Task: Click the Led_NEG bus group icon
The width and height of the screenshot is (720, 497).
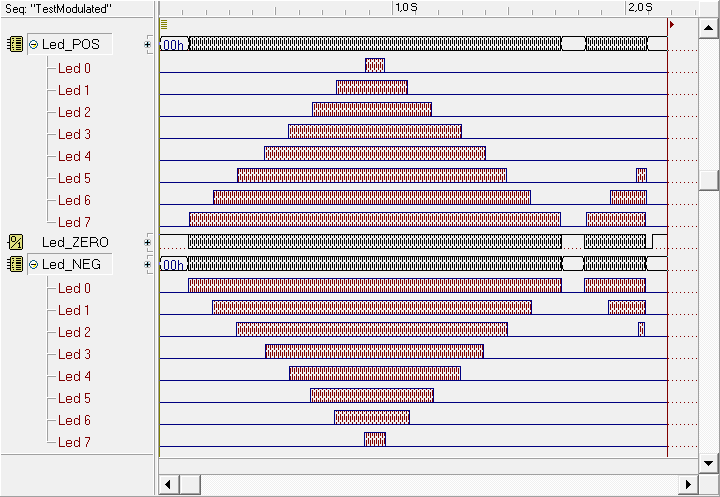Action: (15, 264)
